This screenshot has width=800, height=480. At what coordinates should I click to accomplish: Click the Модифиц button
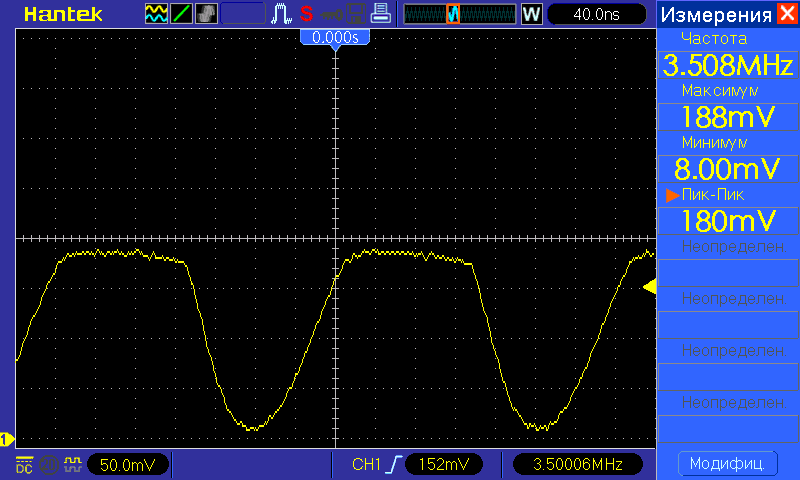[x=727, y=464]
